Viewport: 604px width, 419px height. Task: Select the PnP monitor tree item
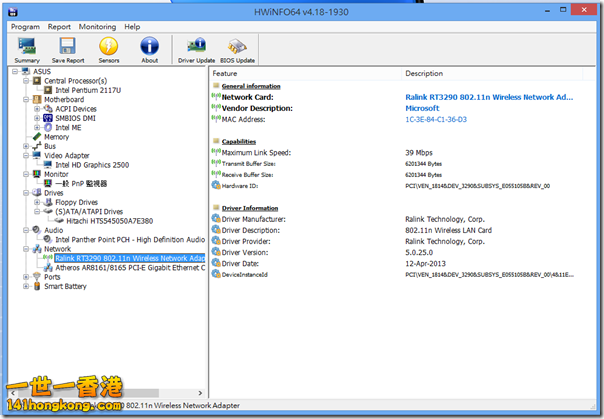tap(81, 184)
